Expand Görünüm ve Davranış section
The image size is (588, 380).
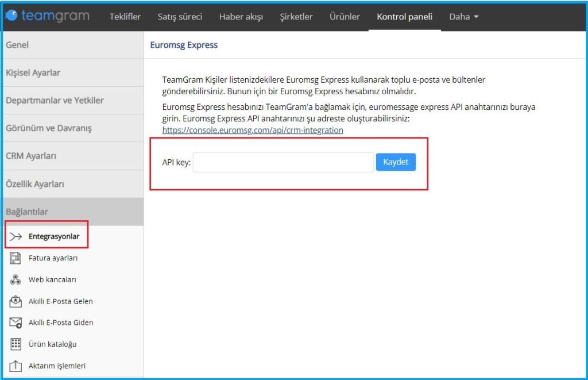pyautogui.click(x=73, y=128)
